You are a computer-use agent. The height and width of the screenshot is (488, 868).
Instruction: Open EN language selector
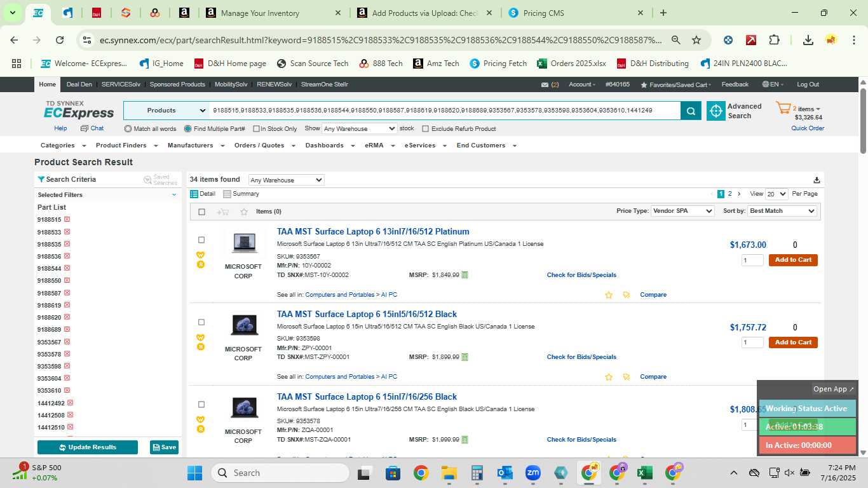(x=773, y=85)
